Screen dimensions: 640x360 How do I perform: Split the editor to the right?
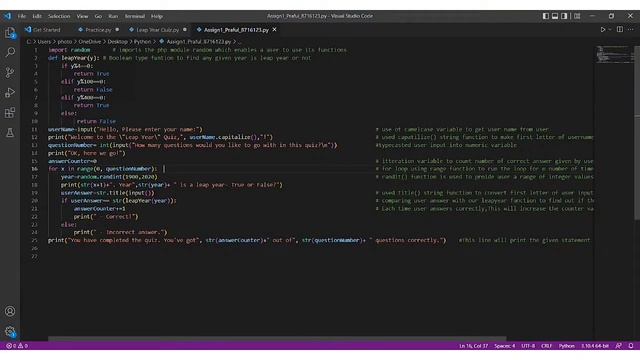pos(620,30)
